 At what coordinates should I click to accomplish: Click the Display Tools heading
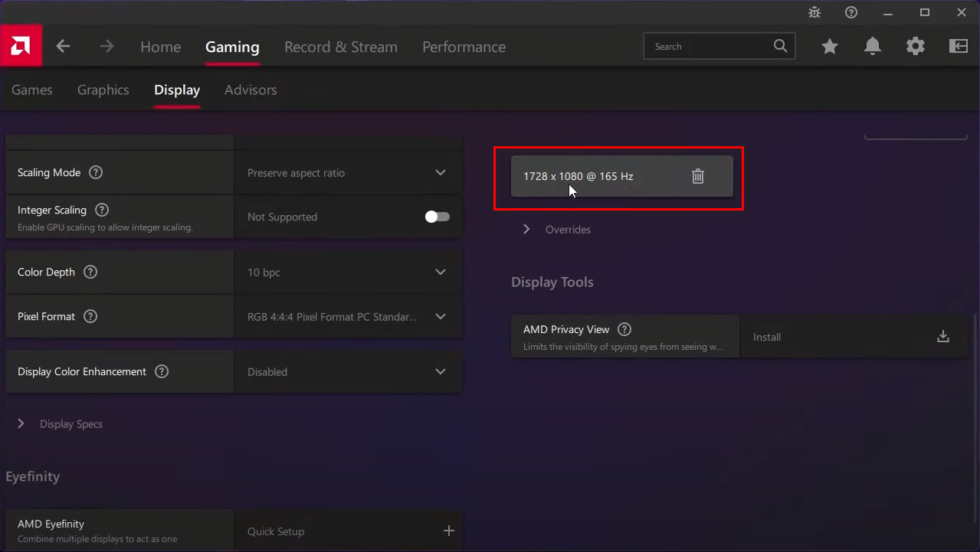pos(552,282)
